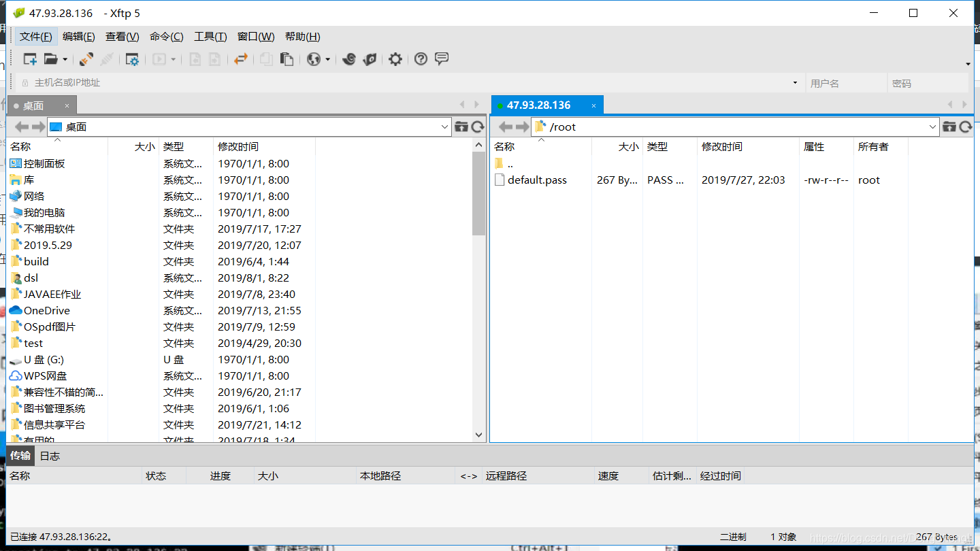Sort local files by 修改时间 column
This screenshot has width=980, height=551.
238,146
